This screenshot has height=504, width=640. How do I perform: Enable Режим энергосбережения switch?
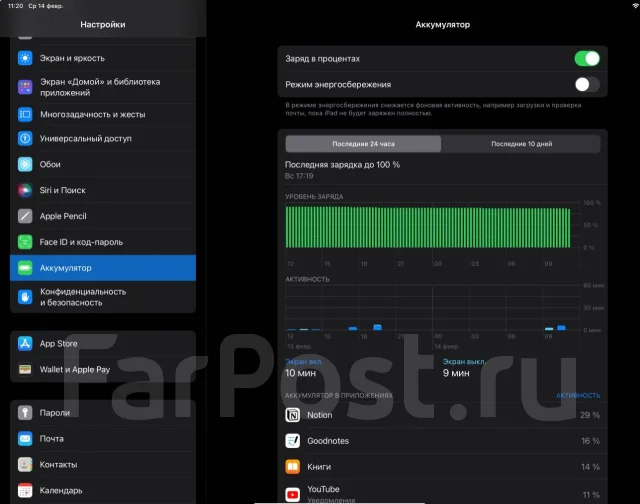(587, 84)
